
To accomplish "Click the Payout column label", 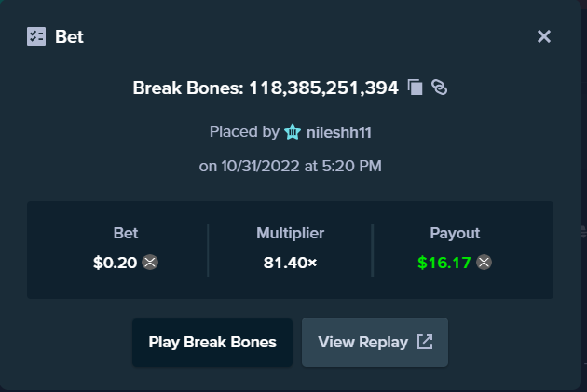I will (455, 233).
